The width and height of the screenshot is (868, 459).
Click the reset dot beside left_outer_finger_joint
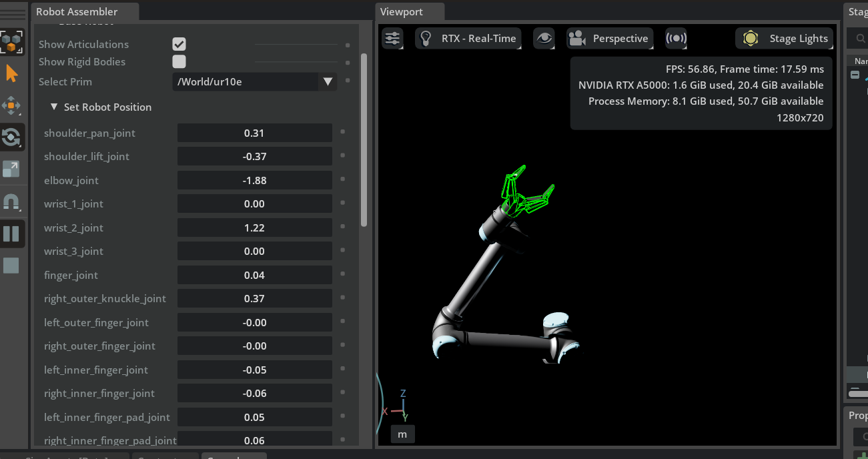click(x=343, y=322)
